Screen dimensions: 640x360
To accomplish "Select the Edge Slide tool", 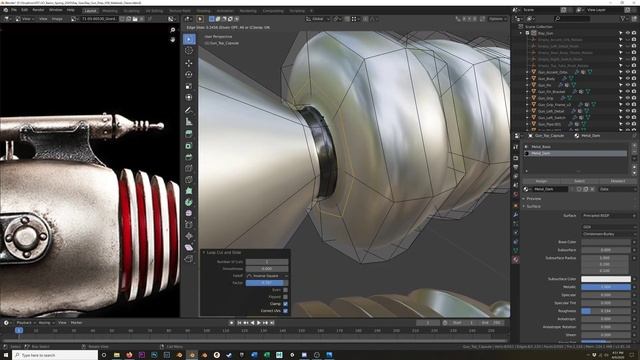I will tap(189, 224).
